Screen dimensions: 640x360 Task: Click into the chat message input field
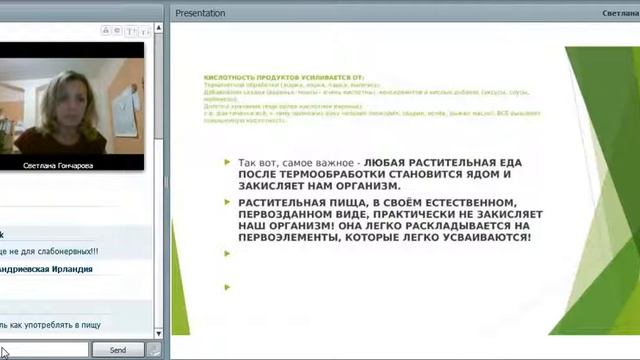44,350
